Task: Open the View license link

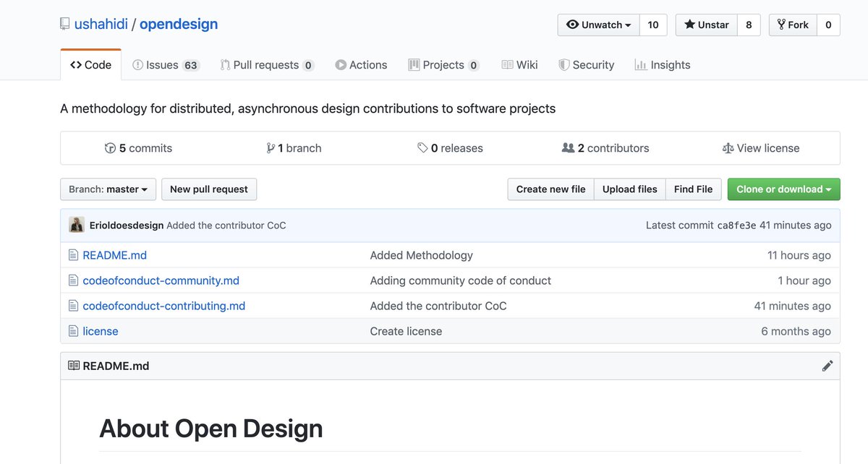Action: tap(761, 148)
